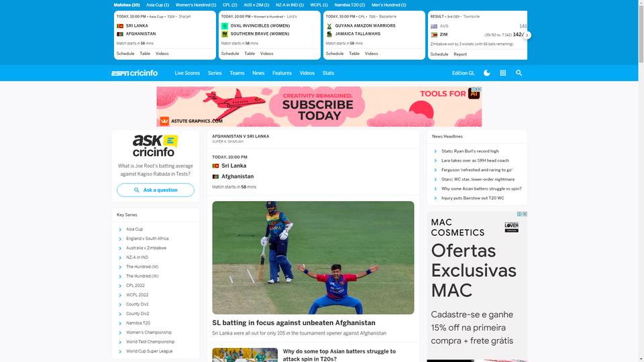
Task: Open The Hundred (W) series
Action: click(142, 276)
